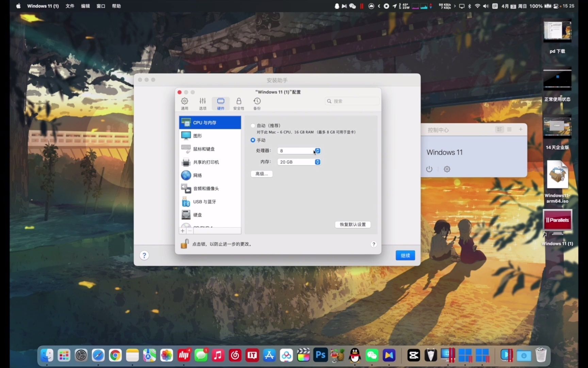Screen dimensions: 588x368
Task: Click the lock to prevent further changes
Action: tap(184, 244)
